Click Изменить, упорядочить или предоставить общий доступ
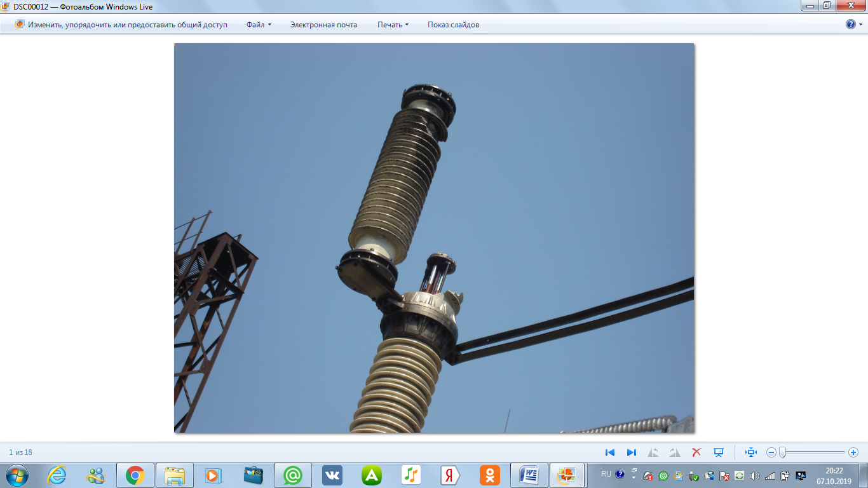The height and width of the screenshot is (488, 868). tap(127, 25)
